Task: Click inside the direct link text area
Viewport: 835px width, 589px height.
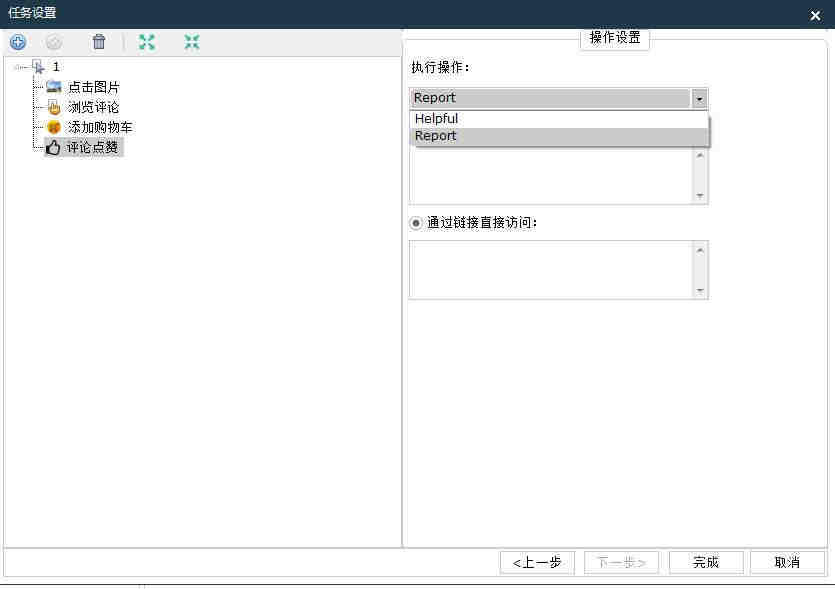Action: 551,270
